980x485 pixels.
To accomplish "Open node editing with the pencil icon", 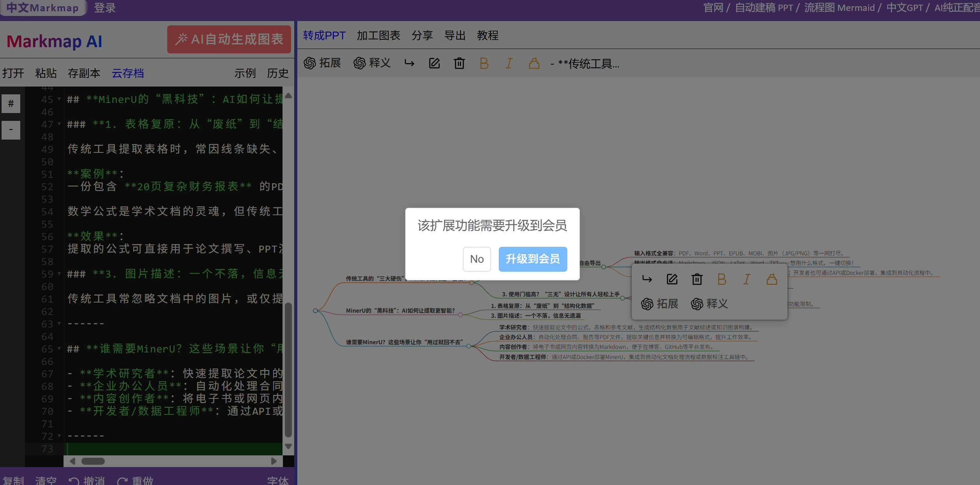I will coord(434,63).
